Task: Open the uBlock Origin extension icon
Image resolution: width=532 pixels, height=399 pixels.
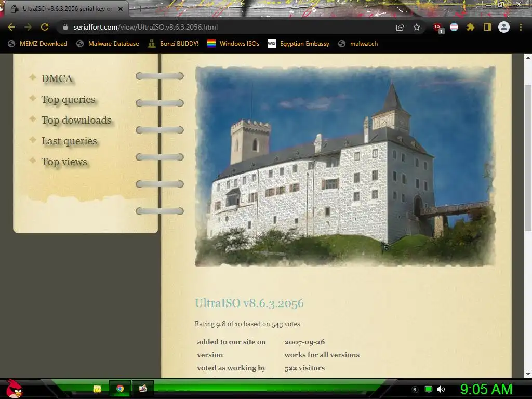Action: coord(438,28)
